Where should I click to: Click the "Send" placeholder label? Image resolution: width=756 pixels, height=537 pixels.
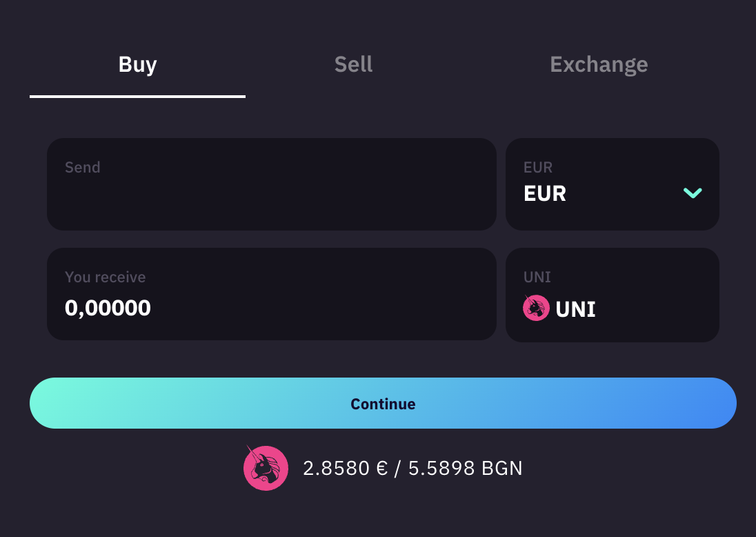pos(83,168)
